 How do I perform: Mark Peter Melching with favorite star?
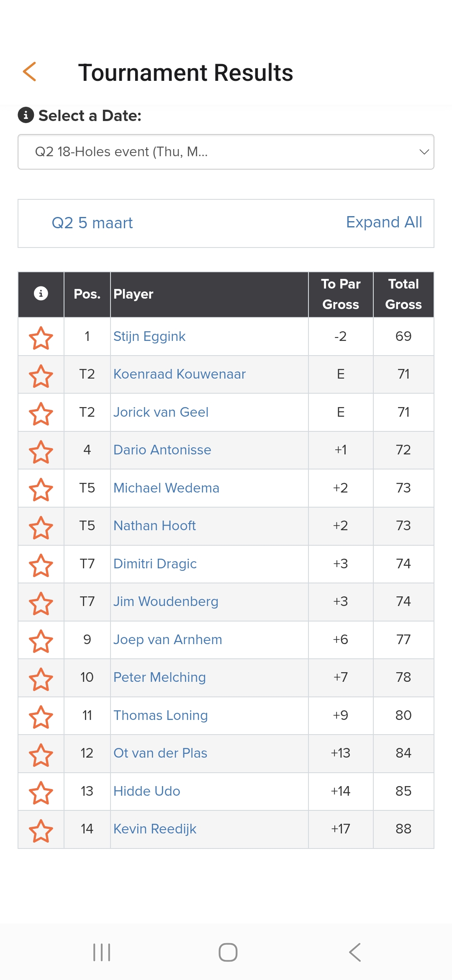point(41,679)
